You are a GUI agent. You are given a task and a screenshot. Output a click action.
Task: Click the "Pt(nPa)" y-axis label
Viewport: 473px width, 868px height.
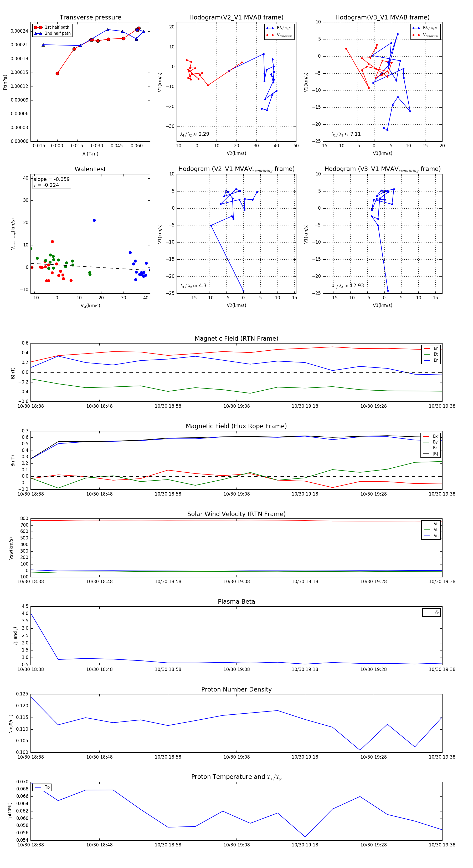coord(5,82)
